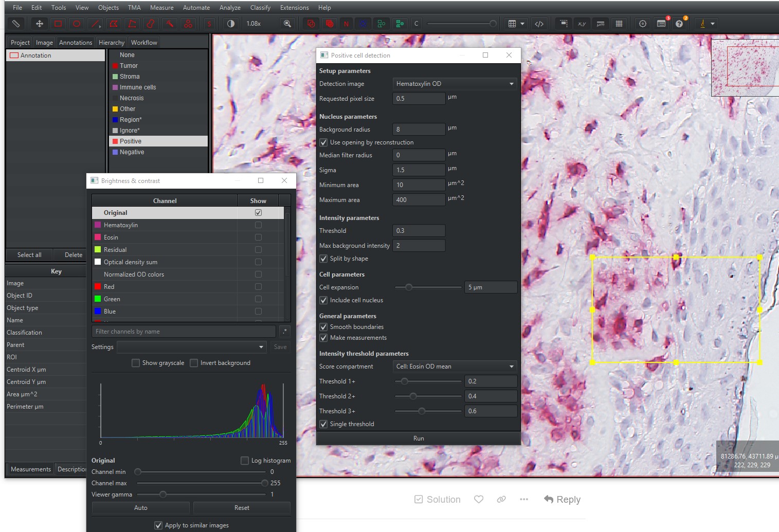Select the Ellipse drawing tool
779x532 pixels.
click(77, 24)
